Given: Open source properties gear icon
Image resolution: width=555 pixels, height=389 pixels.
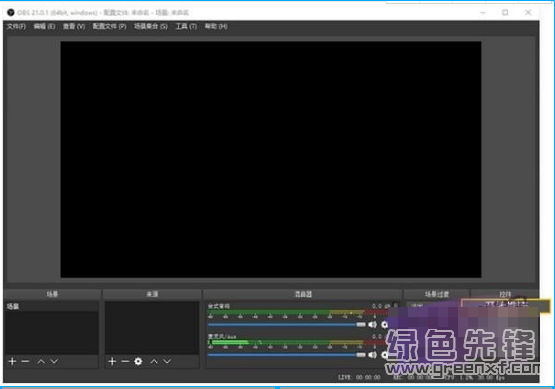Looking at the screenshot, I should coord(138,361).
